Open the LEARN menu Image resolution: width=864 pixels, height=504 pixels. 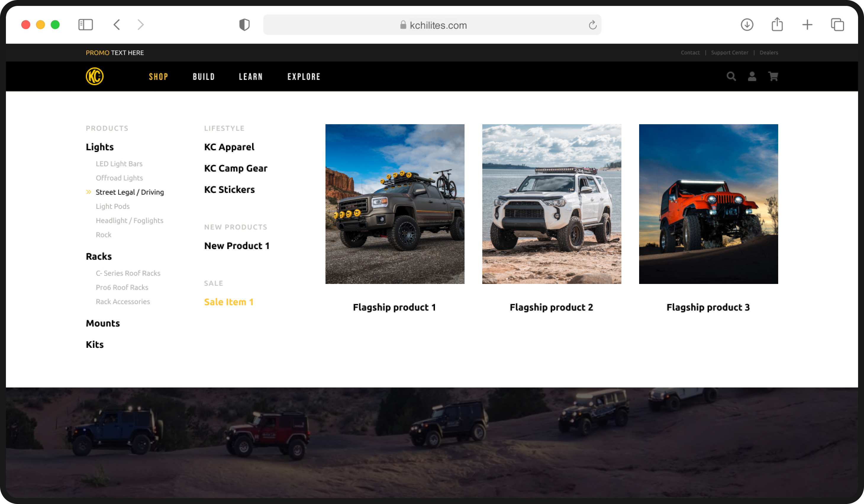(251, 77)
